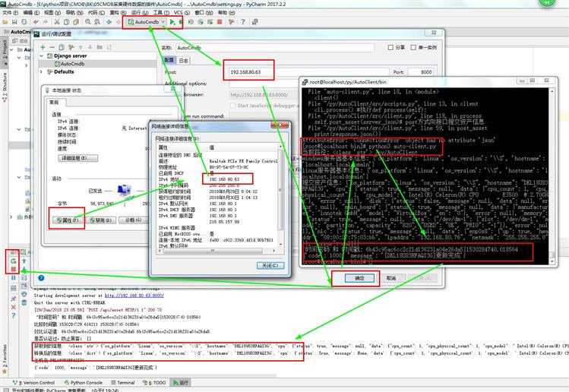Viewport: 569px width, 392px height.
Task: Copy the configuration in the run config dialog
Action: pyautogui.click(x=62, y=47)
